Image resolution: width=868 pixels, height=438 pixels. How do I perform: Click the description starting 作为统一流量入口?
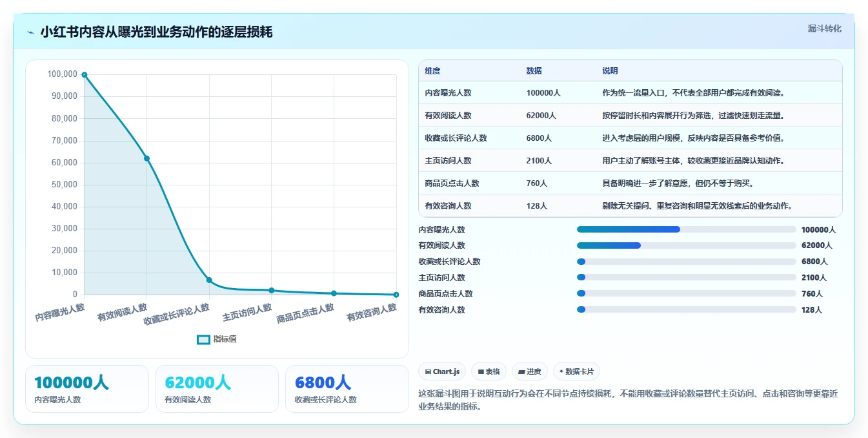point(693,93)
